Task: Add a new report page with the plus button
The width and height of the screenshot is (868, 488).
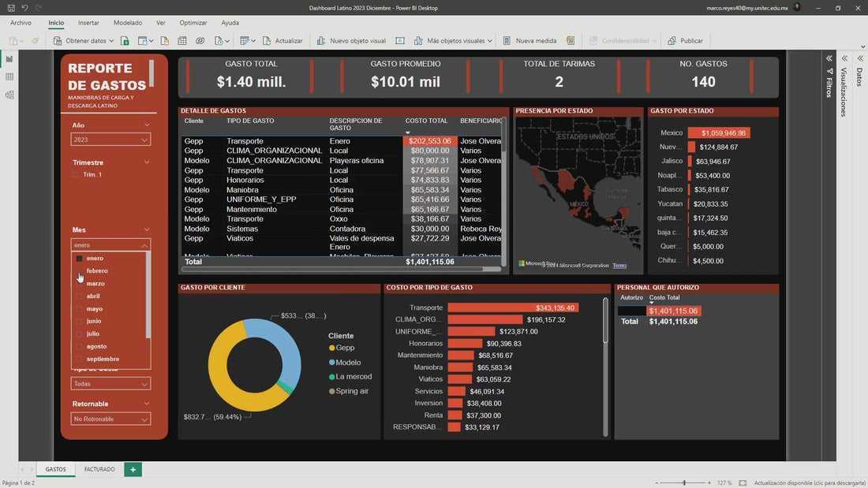Action: (132, 469)
